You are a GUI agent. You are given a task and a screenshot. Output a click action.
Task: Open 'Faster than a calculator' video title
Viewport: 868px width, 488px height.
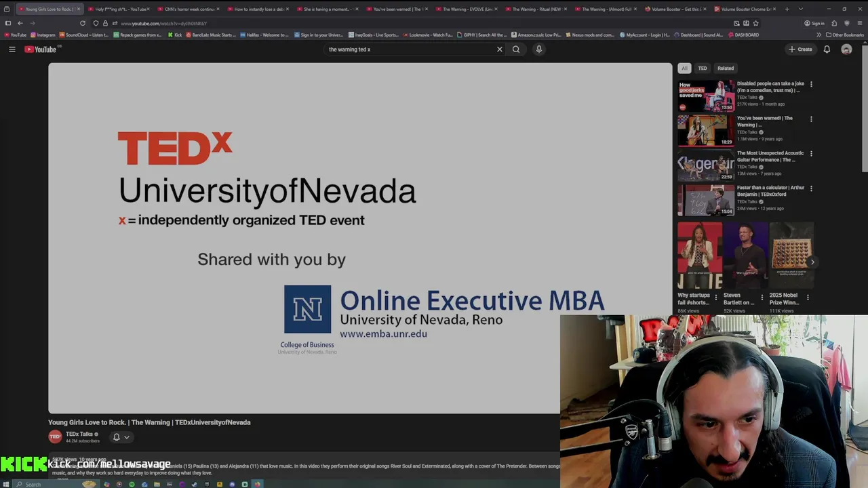point(770,191)
